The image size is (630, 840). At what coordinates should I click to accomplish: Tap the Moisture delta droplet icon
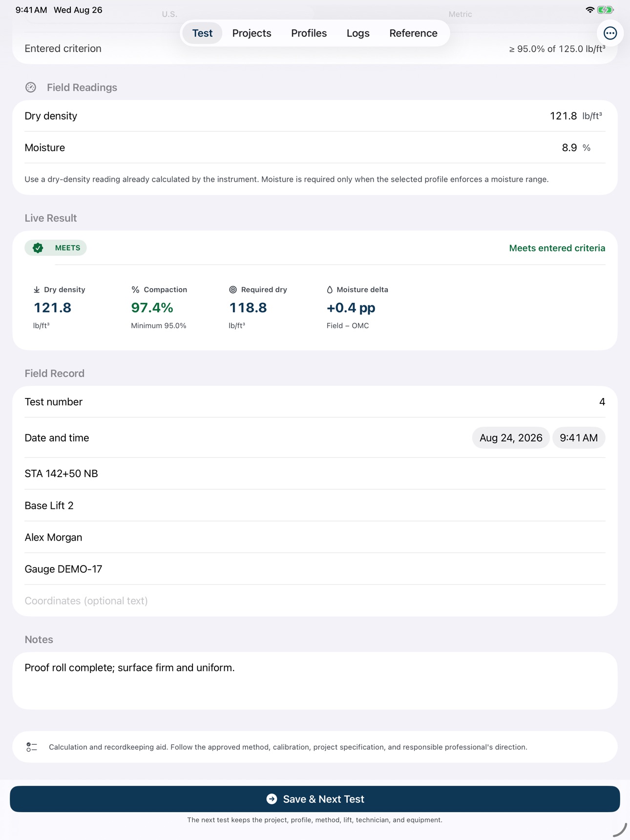click(330, 290)
